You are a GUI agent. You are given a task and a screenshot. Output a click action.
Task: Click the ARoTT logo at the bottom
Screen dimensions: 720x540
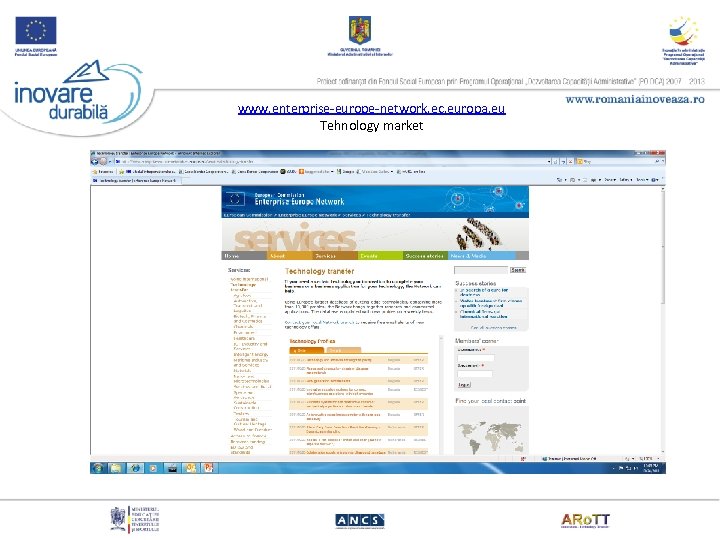point(585,520)
